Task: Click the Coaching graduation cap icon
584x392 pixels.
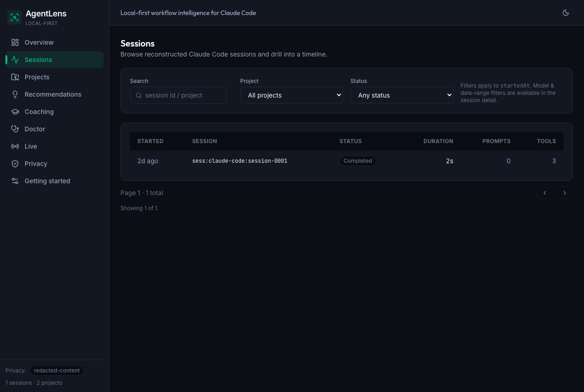Action: (15, 112)
